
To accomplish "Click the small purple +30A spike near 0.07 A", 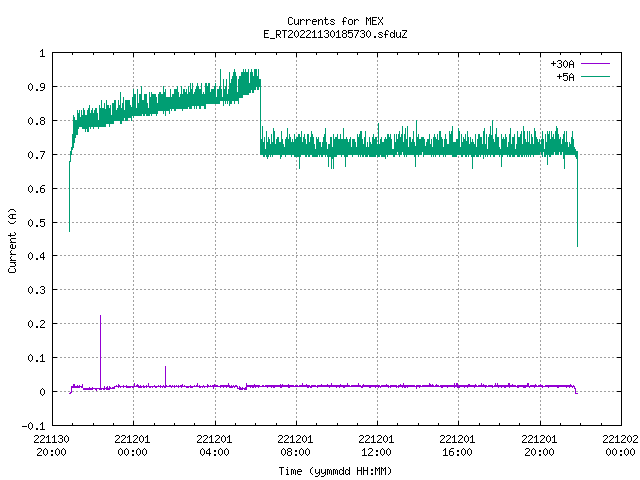I will (x=165, y=376).
